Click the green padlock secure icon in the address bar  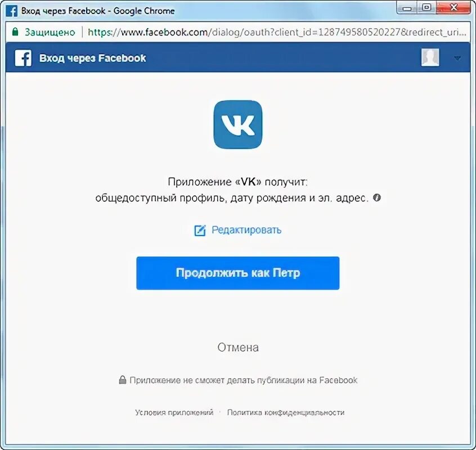15,31
